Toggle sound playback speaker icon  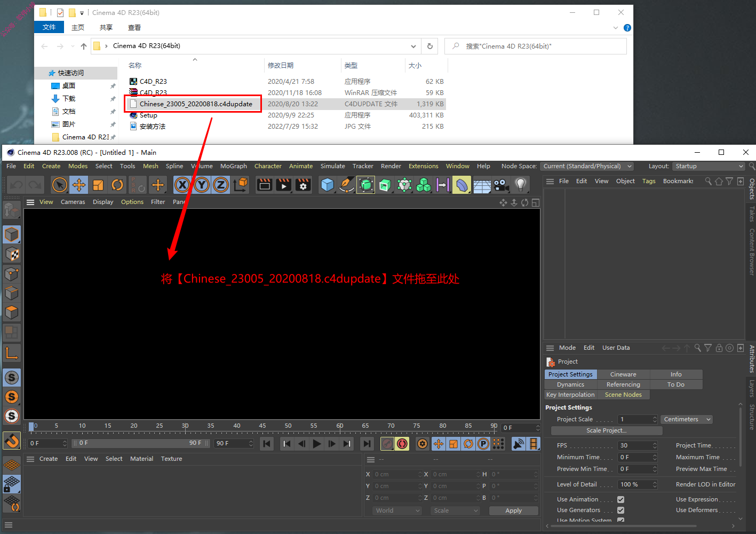point(518,444)
